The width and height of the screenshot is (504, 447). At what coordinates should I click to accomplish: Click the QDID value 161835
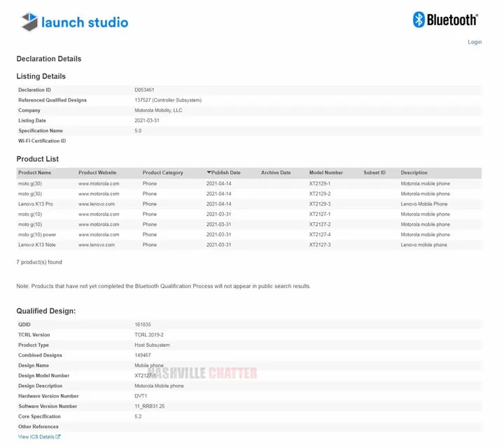tap(142, 325)
